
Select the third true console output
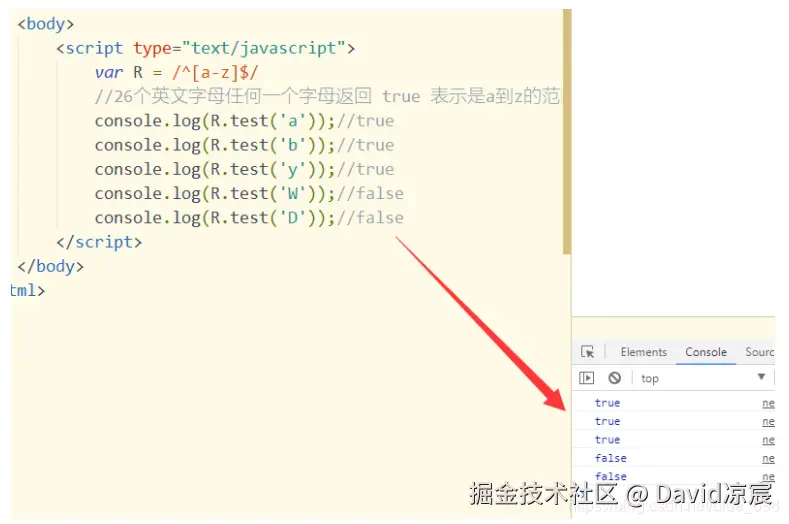click(607, 439)
